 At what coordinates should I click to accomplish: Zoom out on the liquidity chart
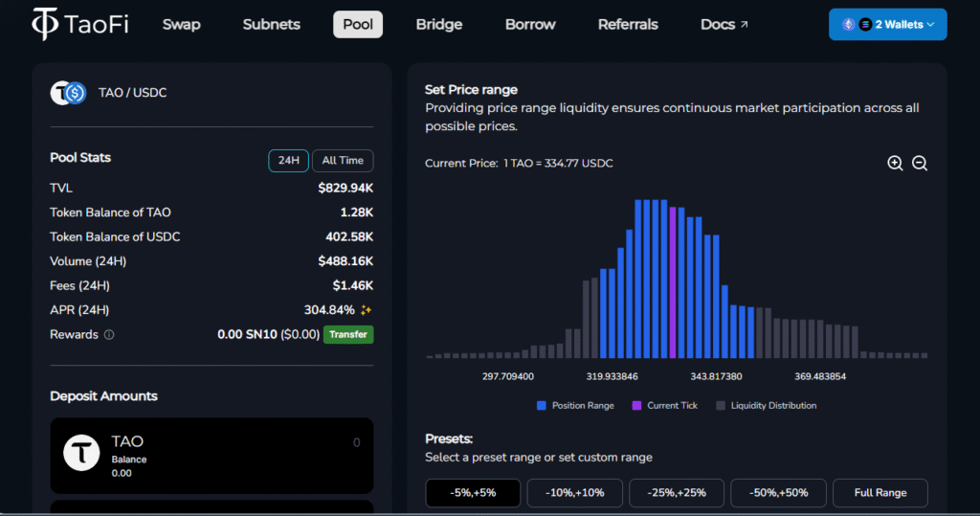coord(920,164)
